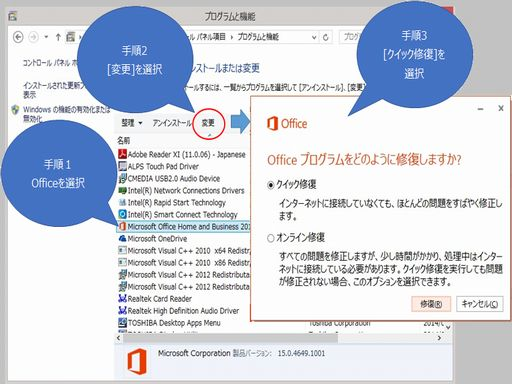Click the キャンセル(C) button
The height and width of the screenshot is (384, 512).
(480, 304)
